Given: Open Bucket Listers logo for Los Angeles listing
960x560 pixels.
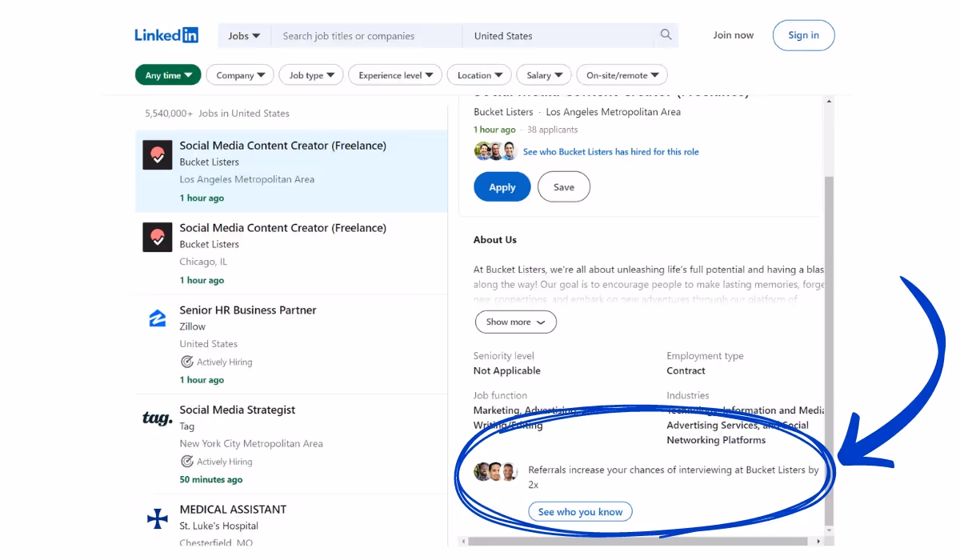Looking at the screenshot, I should 158,154.
